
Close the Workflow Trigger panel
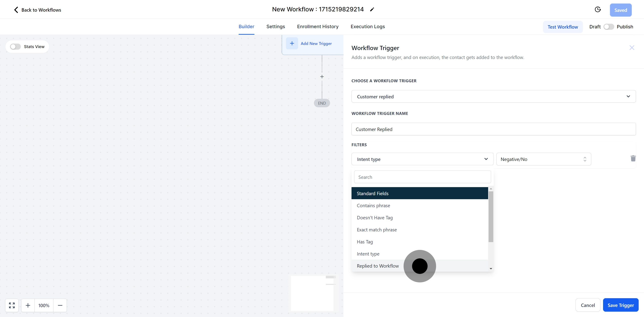632,48
